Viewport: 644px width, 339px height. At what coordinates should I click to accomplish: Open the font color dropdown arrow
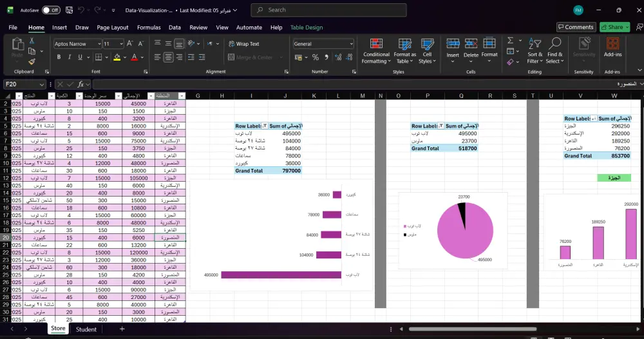tap(142, 57)
